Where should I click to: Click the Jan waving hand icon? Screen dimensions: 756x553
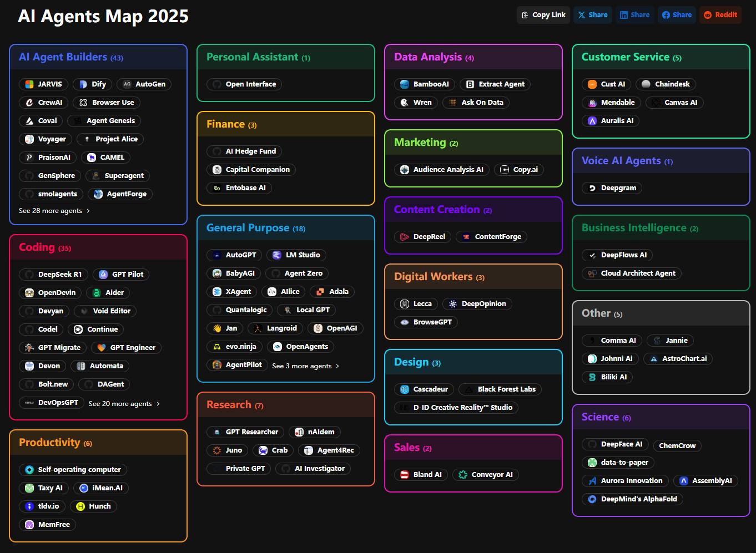[217, 328]
